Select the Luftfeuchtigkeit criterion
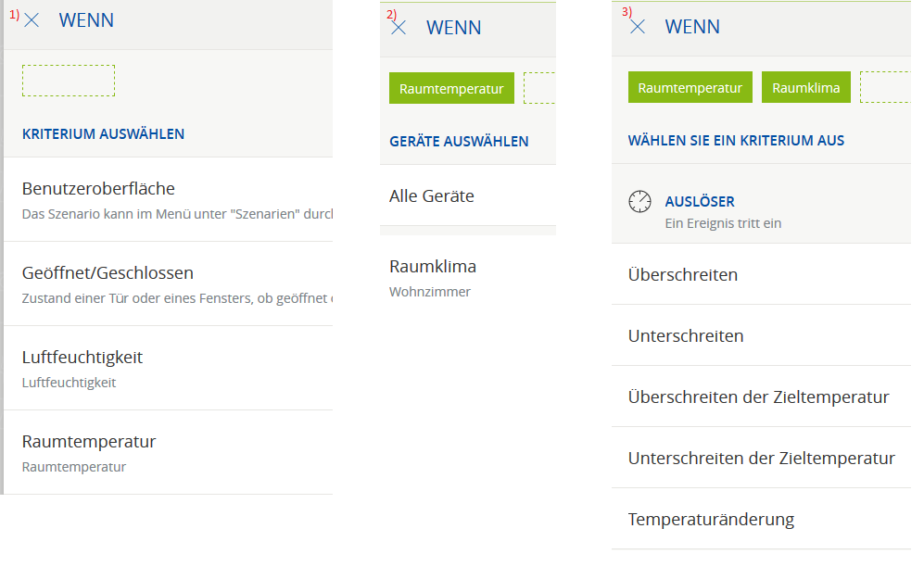This screenshot has width=924, height=579. tap(82, 358)
